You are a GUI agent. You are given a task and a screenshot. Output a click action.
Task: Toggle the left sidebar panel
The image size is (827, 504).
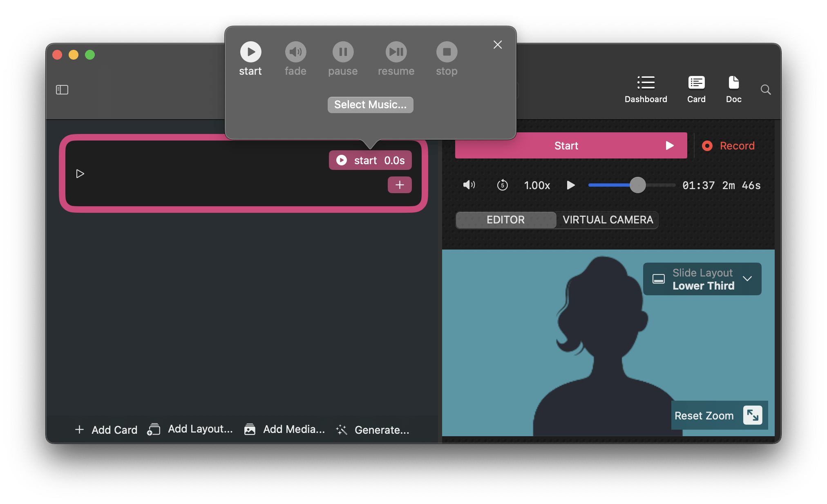[x=62, y=89]
